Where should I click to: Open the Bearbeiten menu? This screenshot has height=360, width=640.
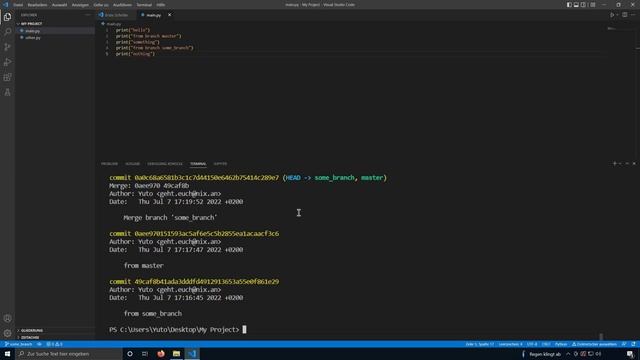coord(37,5)
